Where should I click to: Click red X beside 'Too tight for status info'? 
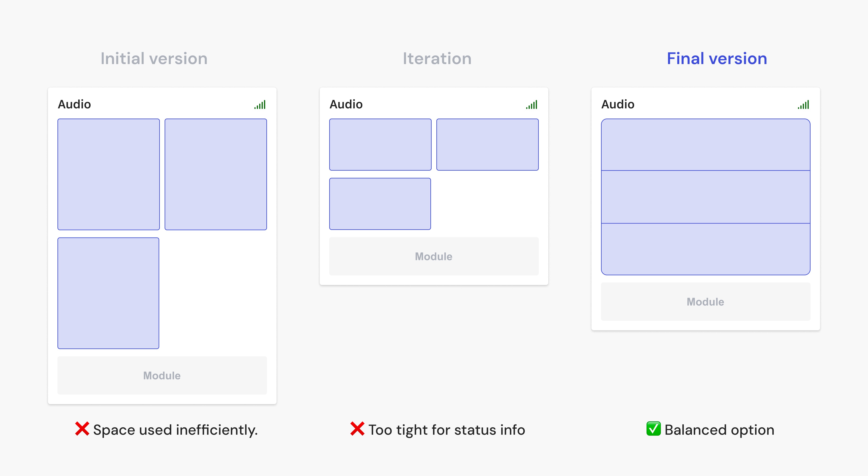[x=357, y=429]
